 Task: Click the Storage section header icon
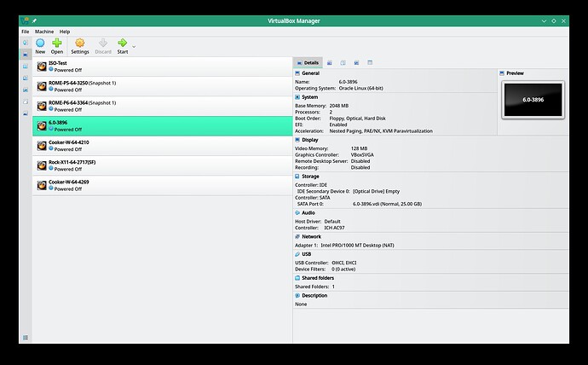(x=297, y=176)
